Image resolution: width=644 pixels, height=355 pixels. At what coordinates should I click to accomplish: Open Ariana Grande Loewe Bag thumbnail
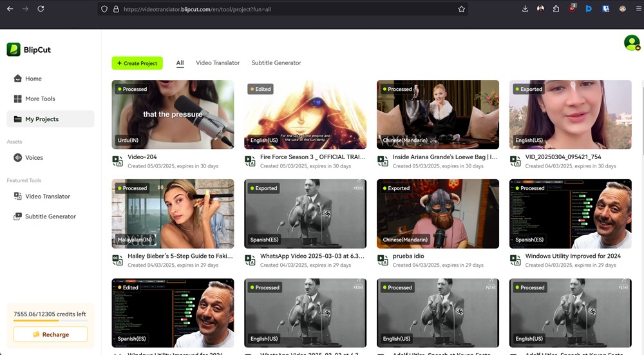(438, 114)
